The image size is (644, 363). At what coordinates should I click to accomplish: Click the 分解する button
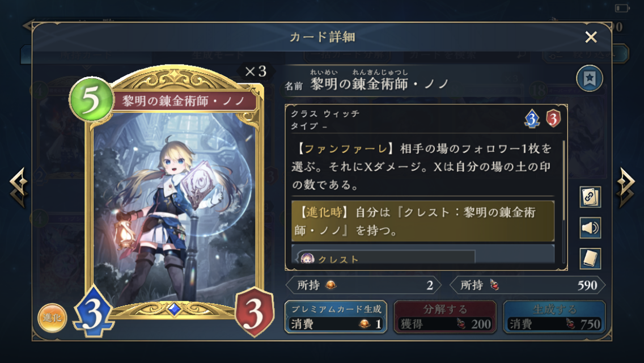point(445,317)
